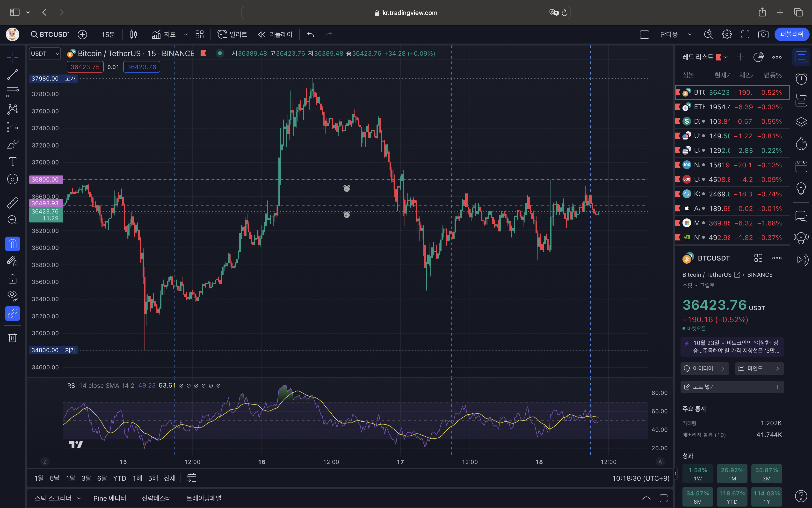Undo the last chart action
This screenshot has height=508, width=812.
click(x=311, y=34)
